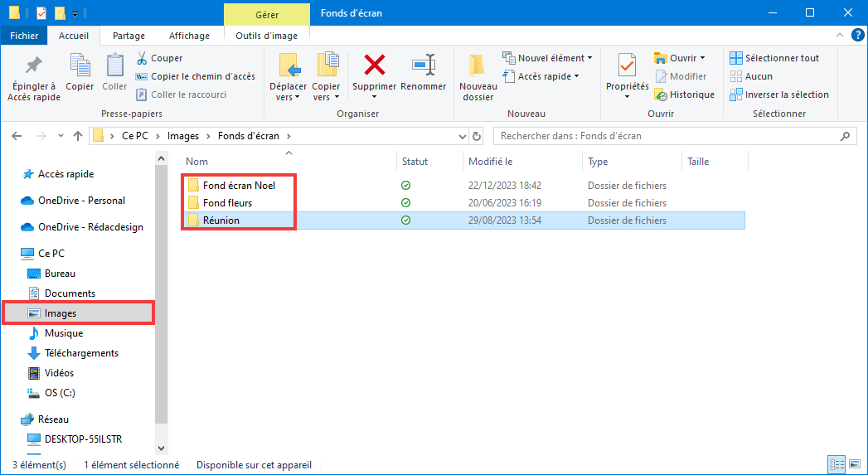Click Inverser la sélection

(779, 95)
